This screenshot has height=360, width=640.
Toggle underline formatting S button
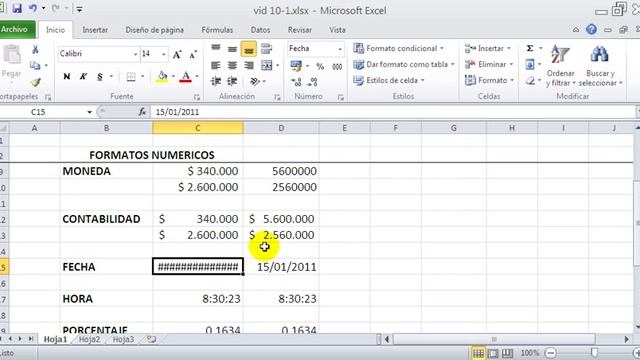click(x=100, y=76)
